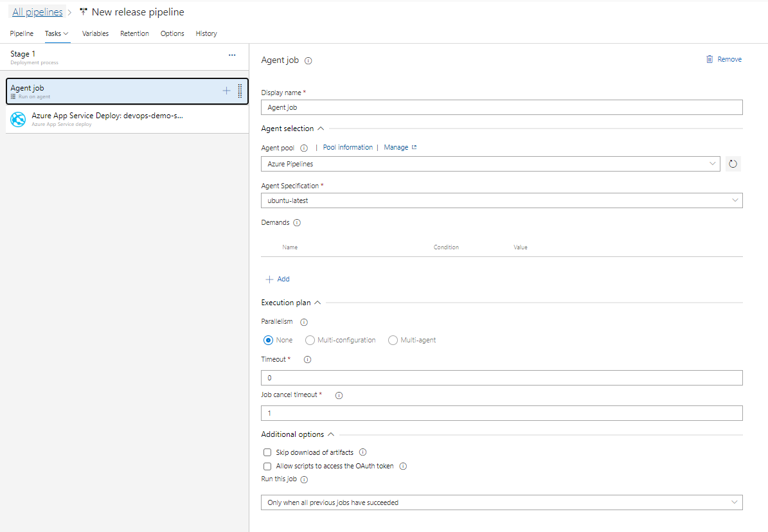Enable Skip download of artifacts
The image size is (768, 532).
(267, 452)
